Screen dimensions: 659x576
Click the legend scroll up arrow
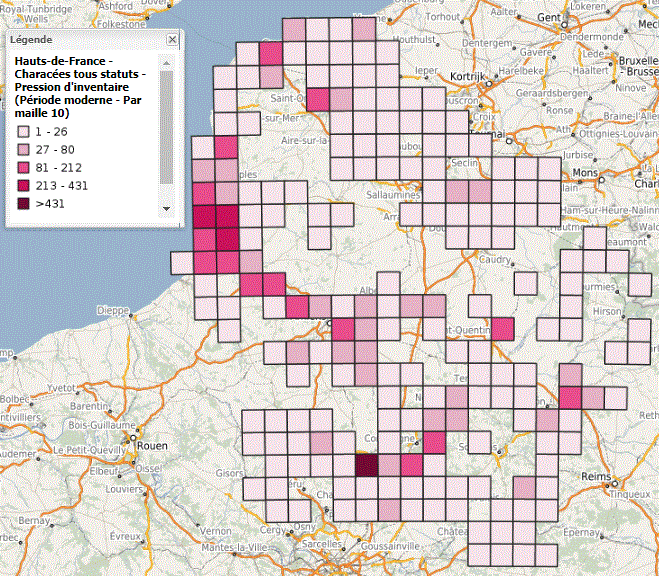click(166, 61)
